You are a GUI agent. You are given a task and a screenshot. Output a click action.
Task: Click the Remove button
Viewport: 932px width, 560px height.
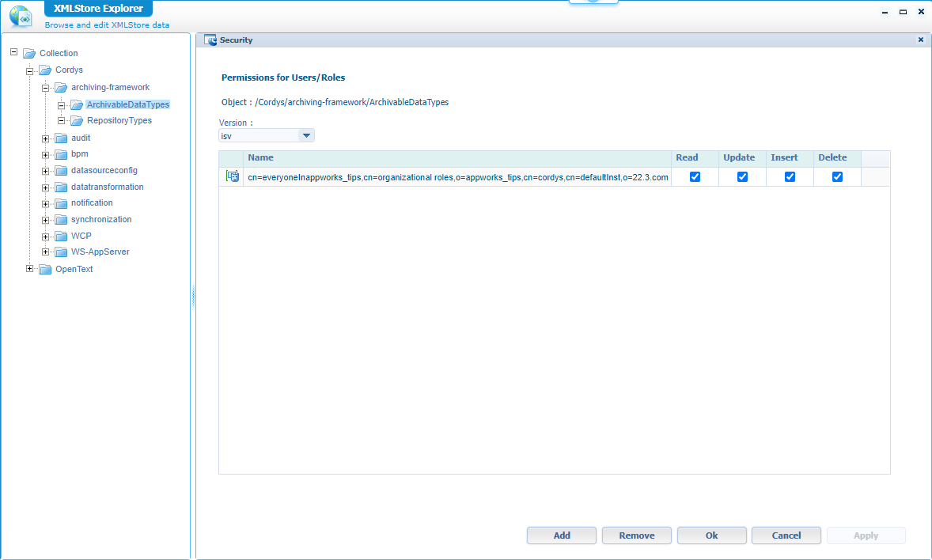[636, 535]
